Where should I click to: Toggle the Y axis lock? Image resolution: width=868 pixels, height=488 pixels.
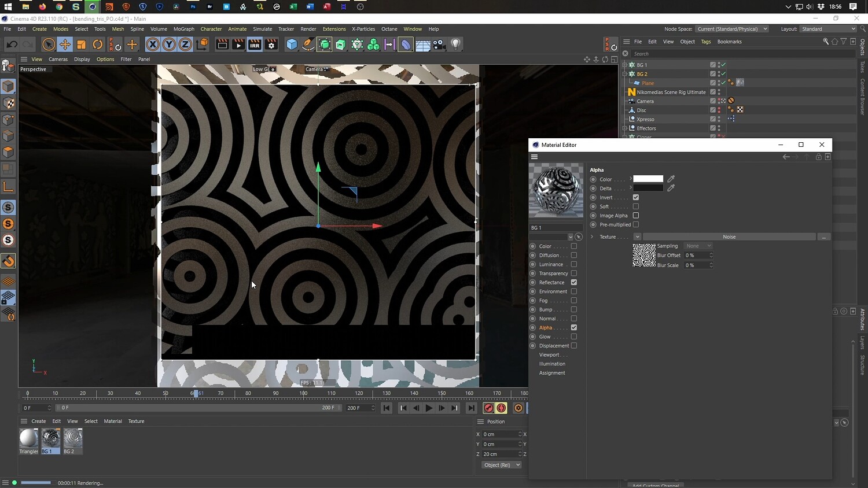(169, 45)
